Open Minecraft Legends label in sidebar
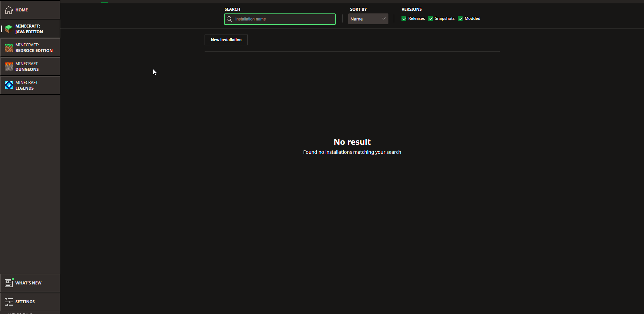 [x=26, y=85]
